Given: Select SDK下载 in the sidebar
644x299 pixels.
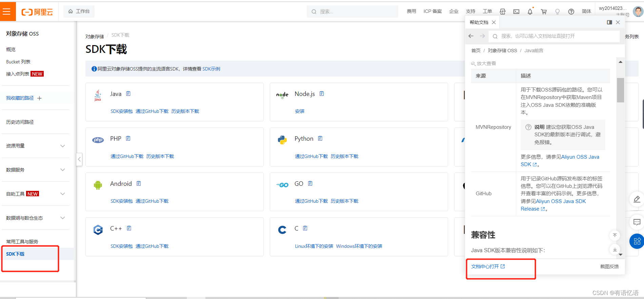Looking at the screenshot, I should click(15, 254).
